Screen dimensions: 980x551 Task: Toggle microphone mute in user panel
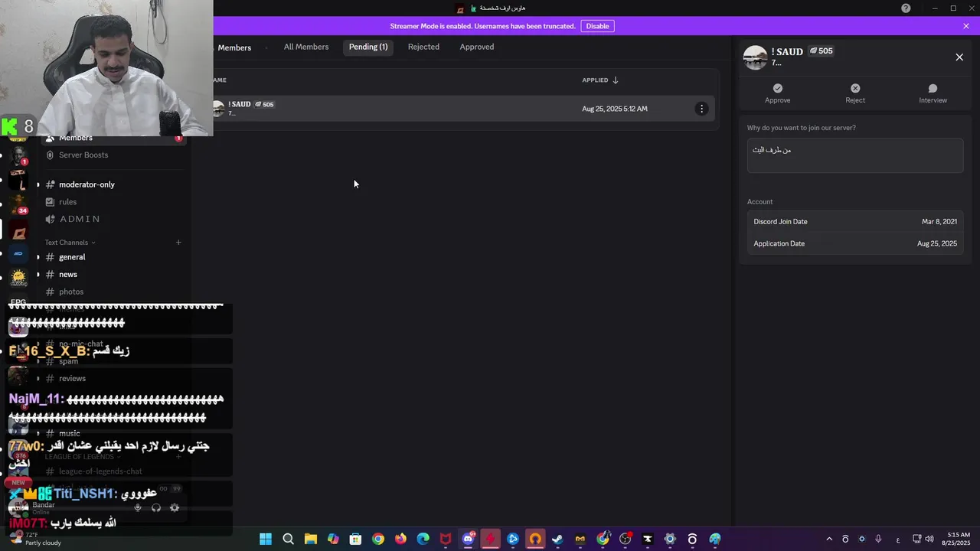(138, 507)
